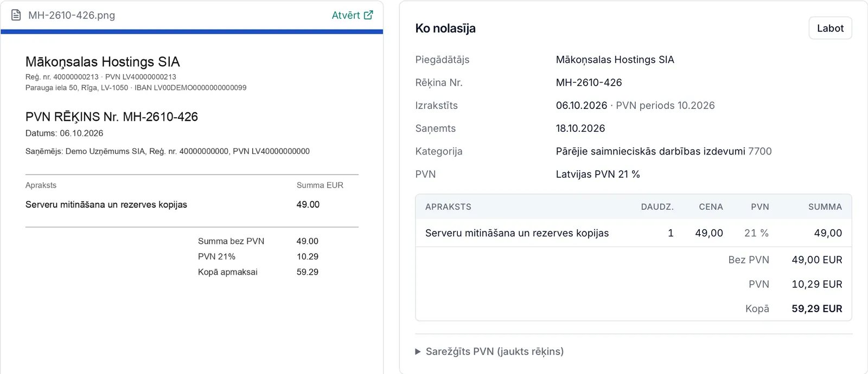Click the 21 % cell in the table row
Image resolution: width=868 pixels, height=374 pixels.
(756, 233)
